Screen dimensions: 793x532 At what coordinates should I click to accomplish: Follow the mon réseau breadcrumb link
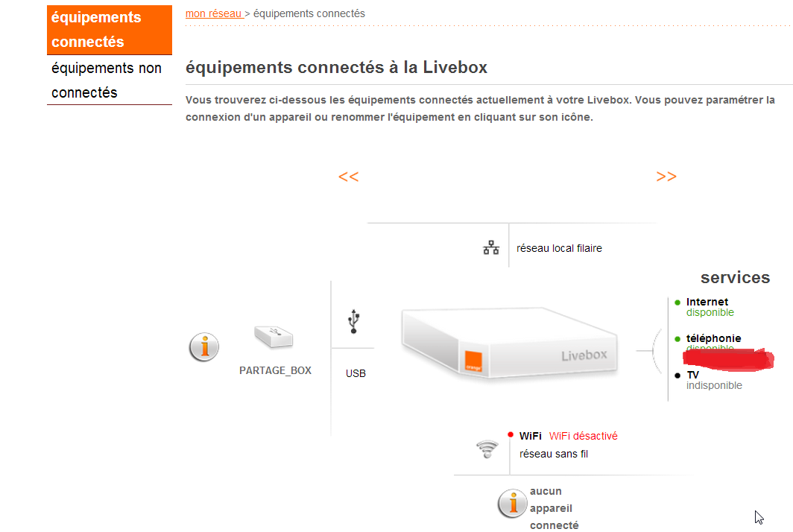(x=213, y=13)
